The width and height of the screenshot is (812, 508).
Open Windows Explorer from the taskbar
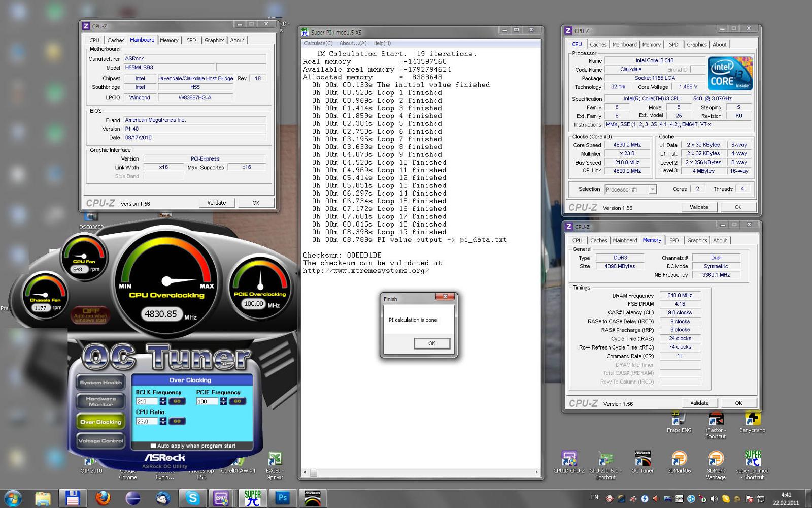pyautogui.click(x=43, y=498)
